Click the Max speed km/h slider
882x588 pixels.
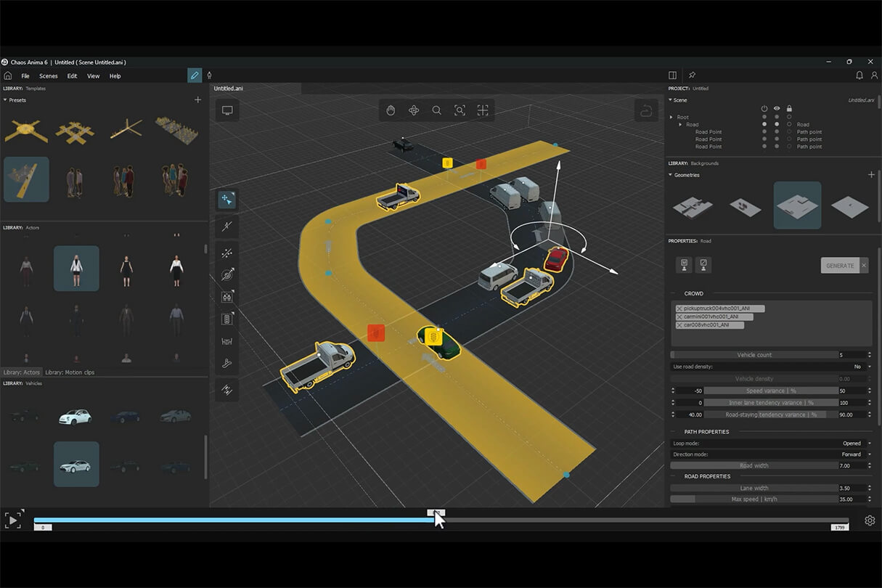tap(754, 499)
